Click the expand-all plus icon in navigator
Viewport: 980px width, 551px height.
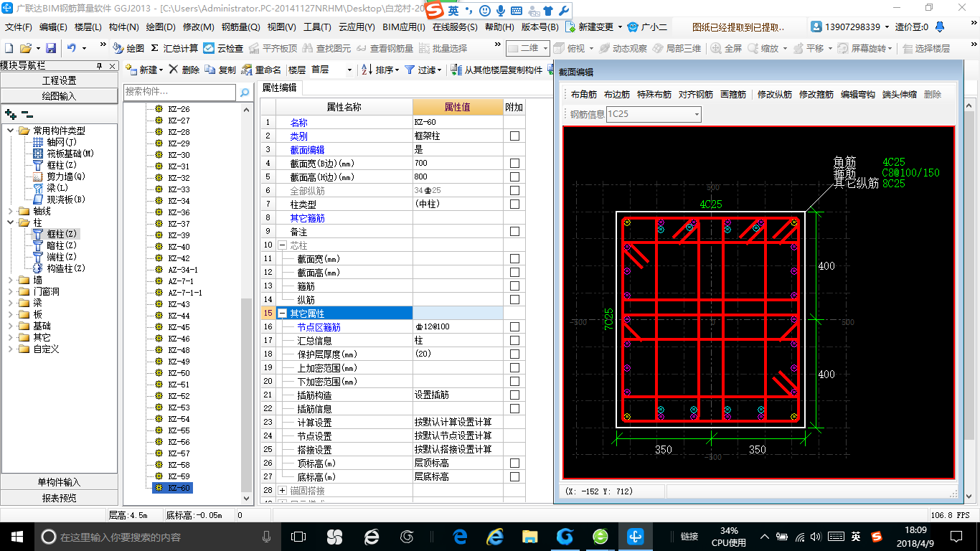pos(11,114)
